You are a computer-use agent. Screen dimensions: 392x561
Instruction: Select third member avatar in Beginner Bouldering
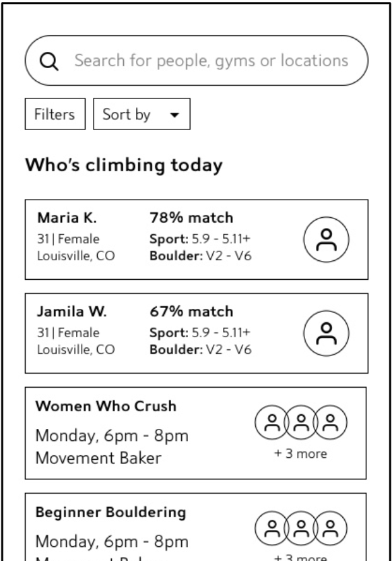pyautogui.click(x=330, y=528)
